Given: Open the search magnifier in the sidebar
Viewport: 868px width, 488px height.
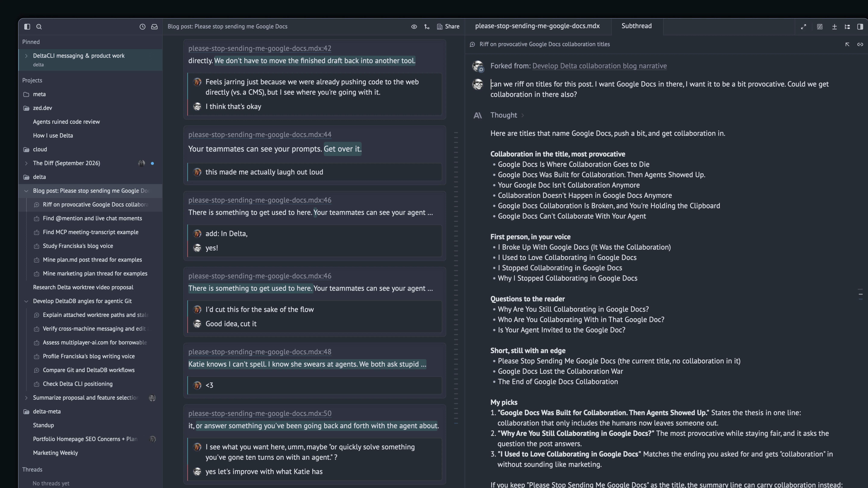Looking at the screenshot, I should point(39,27).
